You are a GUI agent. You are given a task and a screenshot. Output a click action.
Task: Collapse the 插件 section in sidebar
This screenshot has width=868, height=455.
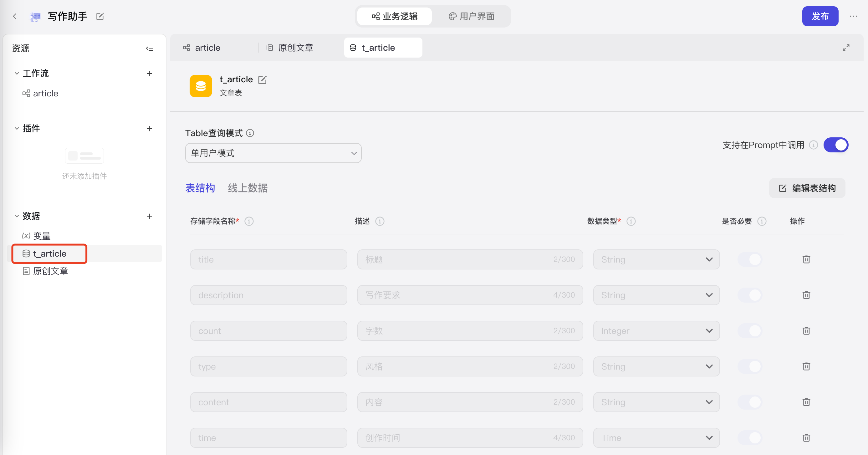17,128
